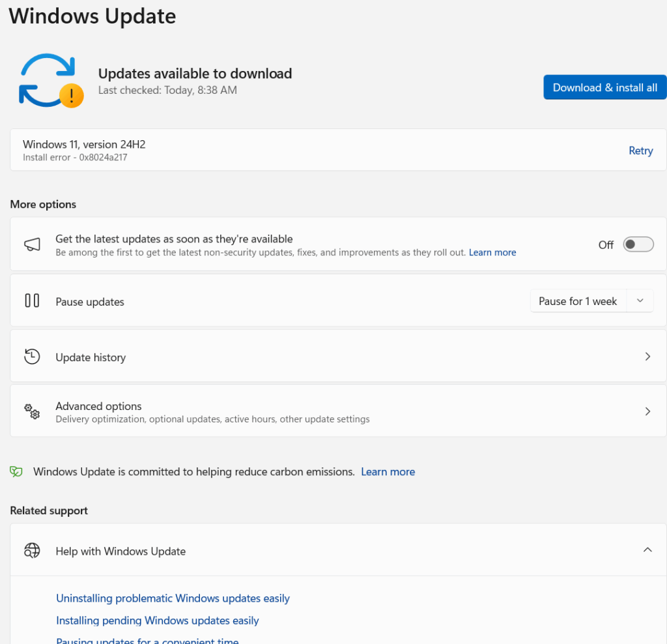Pause updates for 1 week

click(578, 301)
